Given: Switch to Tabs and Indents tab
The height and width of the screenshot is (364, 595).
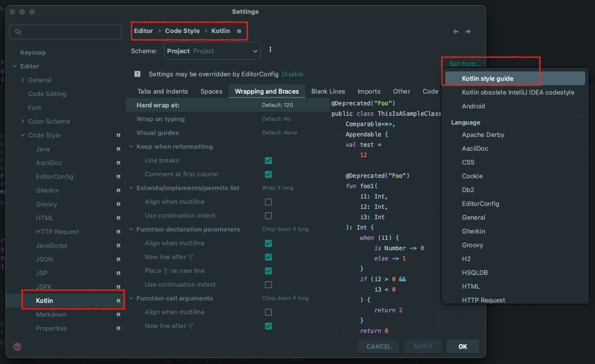Looking at the screenshot, I should (x=163, y=91).
